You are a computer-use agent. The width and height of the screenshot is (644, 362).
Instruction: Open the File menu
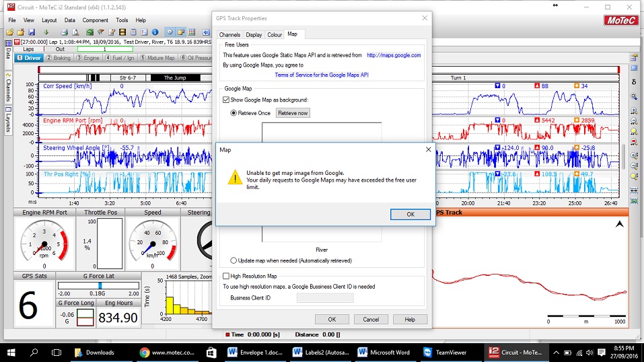coord(12,20)
